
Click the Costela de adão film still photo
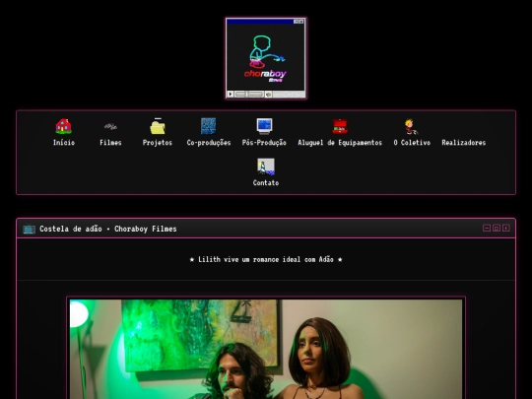click(266, 349)
